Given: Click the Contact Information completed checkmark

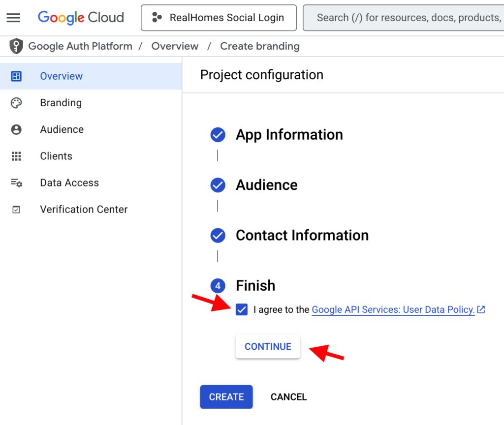Looking at the screenshot, I should 218,236.
